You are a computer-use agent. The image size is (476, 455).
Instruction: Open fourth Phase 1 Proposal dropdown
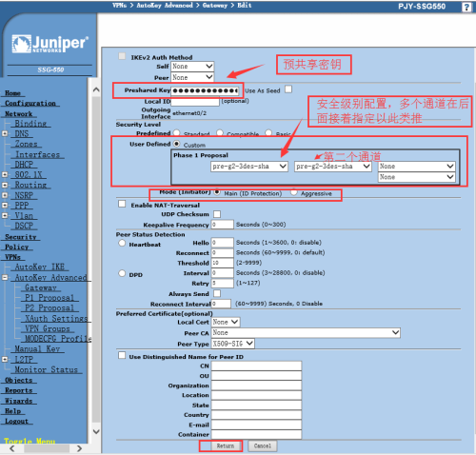(x=417, y=177)
